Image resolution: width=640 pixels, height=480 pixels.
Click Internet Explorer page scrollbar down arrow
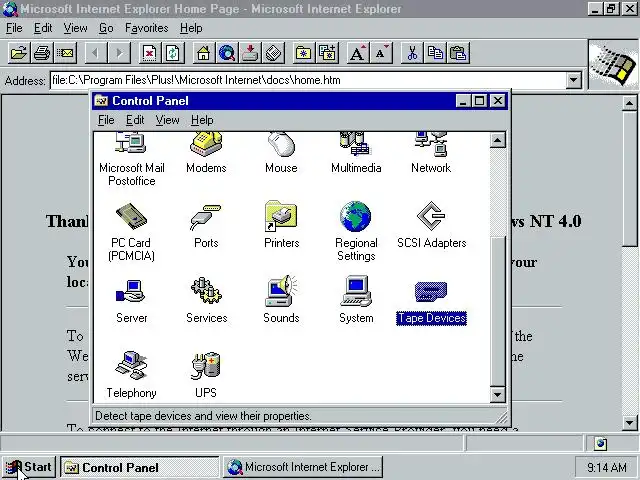pyautogui.click(x=630, y=423)
